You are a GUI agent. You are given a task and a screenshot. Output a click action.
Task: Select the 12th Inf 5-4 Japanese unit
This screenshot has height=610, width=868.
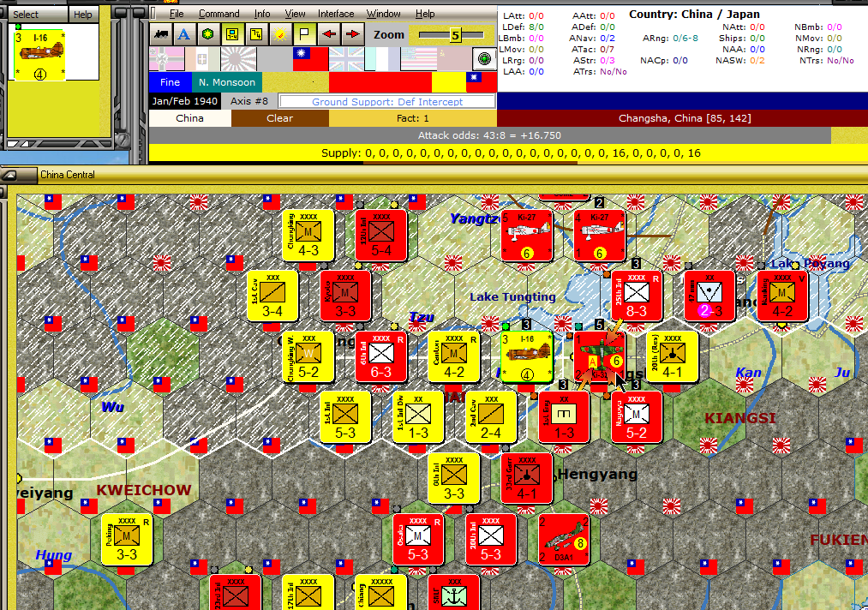click(x=381, y=236)
